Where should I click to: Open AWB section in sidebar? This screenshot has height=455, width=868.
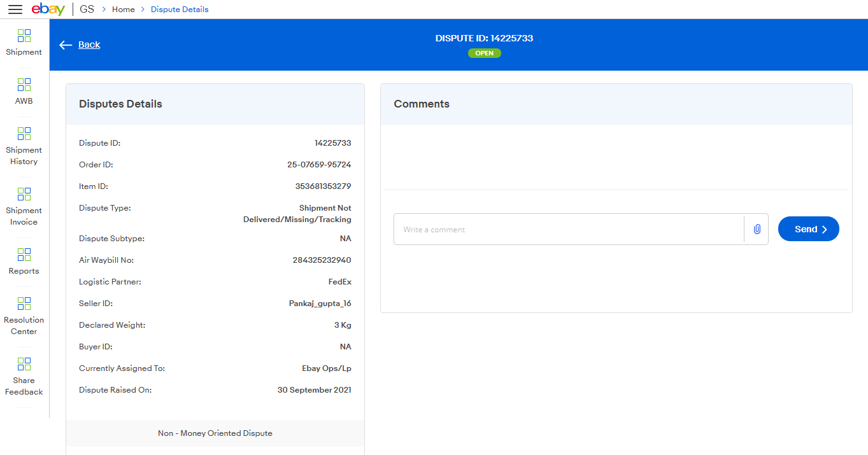[x=24, y=92]
